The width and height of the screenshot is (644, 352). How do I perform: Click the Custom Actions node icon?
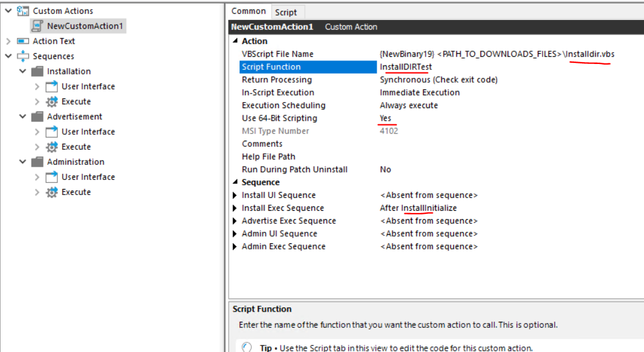coord(23,11)
